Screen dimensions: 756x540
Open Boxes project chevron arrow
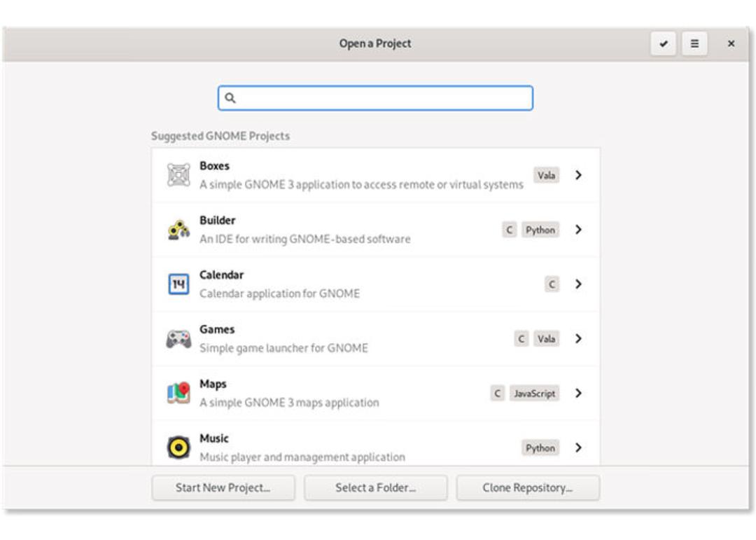579,175
